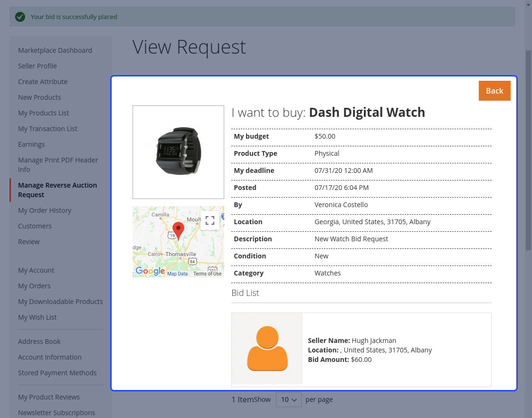Screen dimensions: 532x418
Task: Open My Transaction List
Action: (47, 129)
